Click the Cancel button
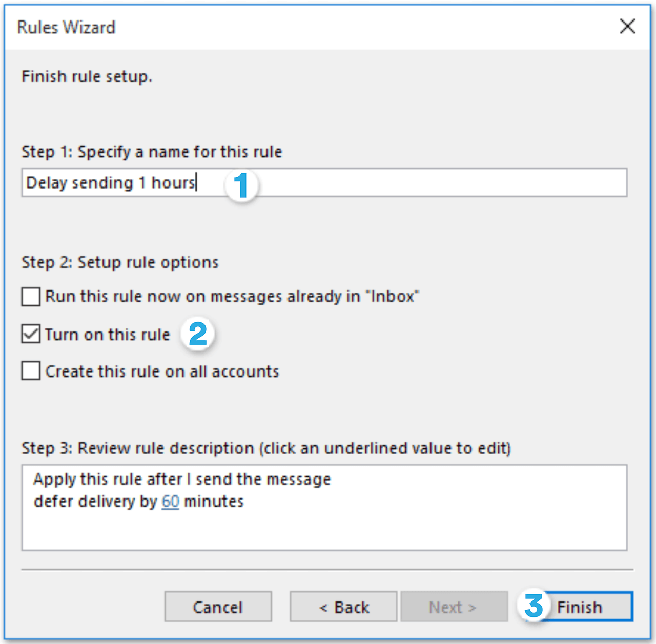 pyautogui.click(x=217, y=607)
